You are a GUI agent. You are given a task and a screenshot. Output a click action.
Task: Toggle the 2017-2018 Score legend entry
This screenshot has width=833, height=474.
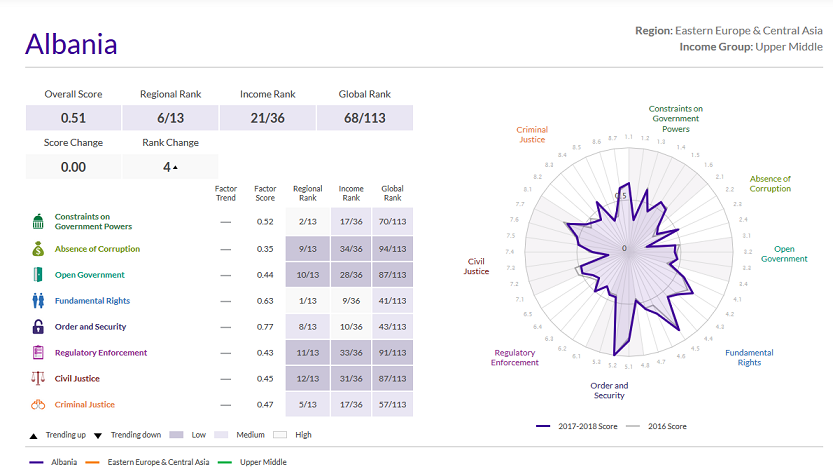[x=578, y=426]
